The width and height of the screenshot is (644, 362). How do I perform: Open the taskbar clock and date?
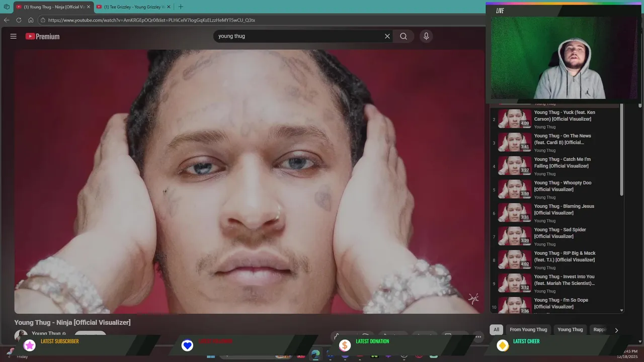pos(627,354)
